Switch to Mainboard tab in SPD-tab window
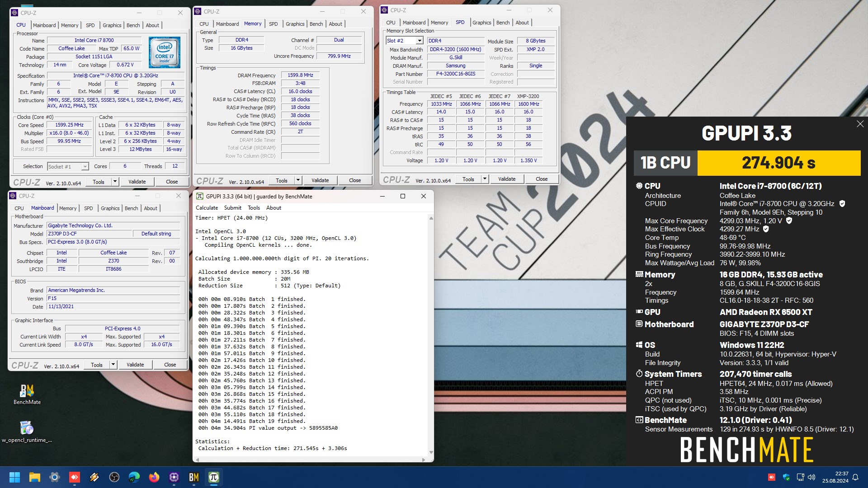This screenshot has height=488, width=868. pos(414,23)
